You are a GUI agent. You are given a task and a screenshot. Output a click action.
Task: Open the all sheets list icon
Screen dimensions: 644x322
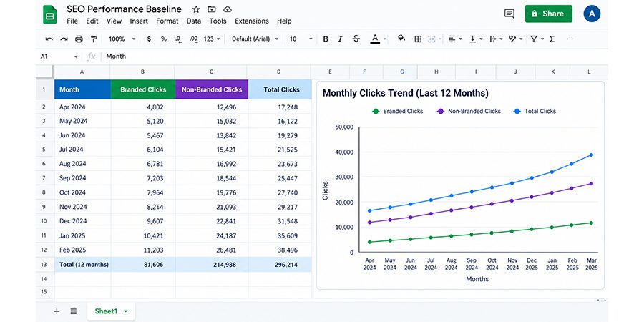[74, 311]
